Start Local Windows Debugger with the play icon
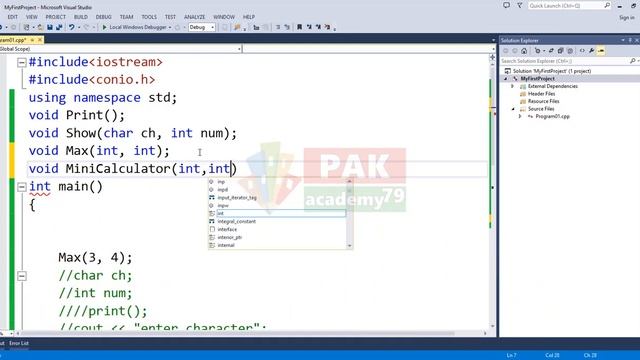This screenshot has height=360, width=640. [x=104, y=27]
